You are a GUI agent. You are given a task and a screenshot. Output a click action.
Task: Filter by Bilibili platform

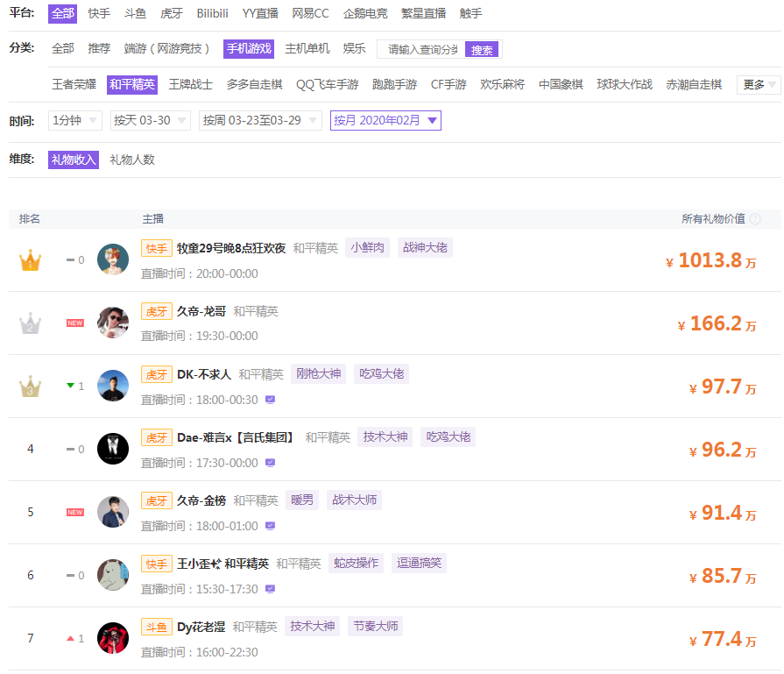tap(213, 13)
